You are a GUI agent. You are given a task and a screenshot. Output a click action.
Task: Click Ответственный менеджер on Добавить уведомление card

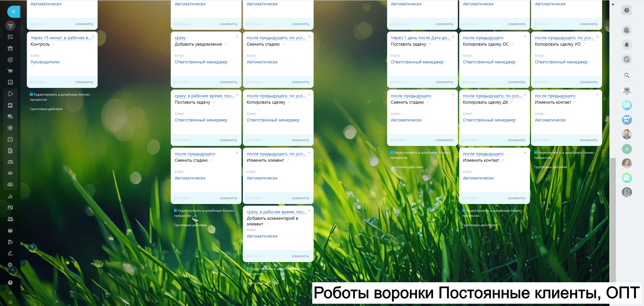[x=201, y=62]
